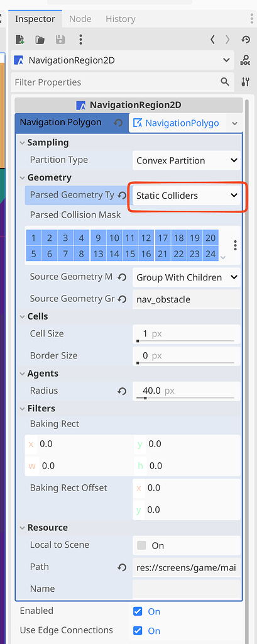Open the NavigationPolygon resource arrow menu
Viewport: 257px width, 644px height.
[234, 123]
